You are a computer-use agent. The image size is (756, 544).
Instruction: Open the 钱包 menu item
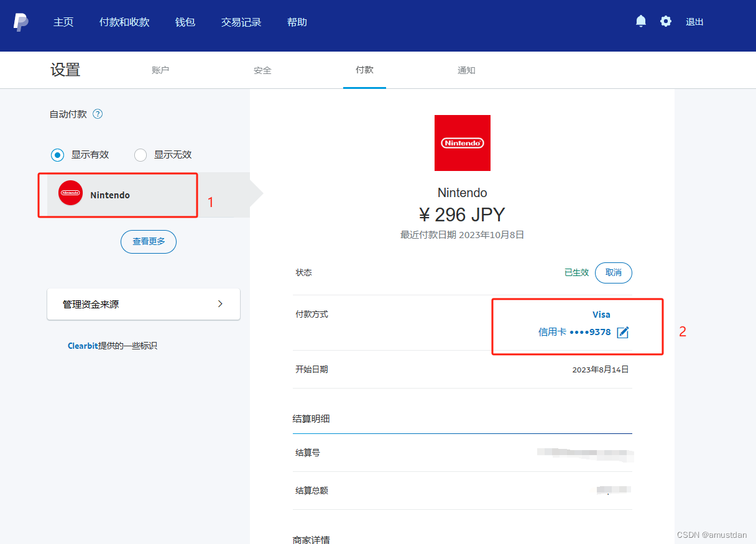point(185,22)
